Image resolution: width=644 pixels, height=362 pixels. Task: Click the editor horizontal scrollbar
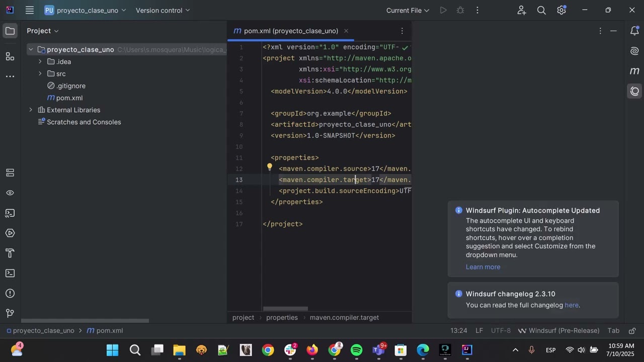tap(285, 309)
